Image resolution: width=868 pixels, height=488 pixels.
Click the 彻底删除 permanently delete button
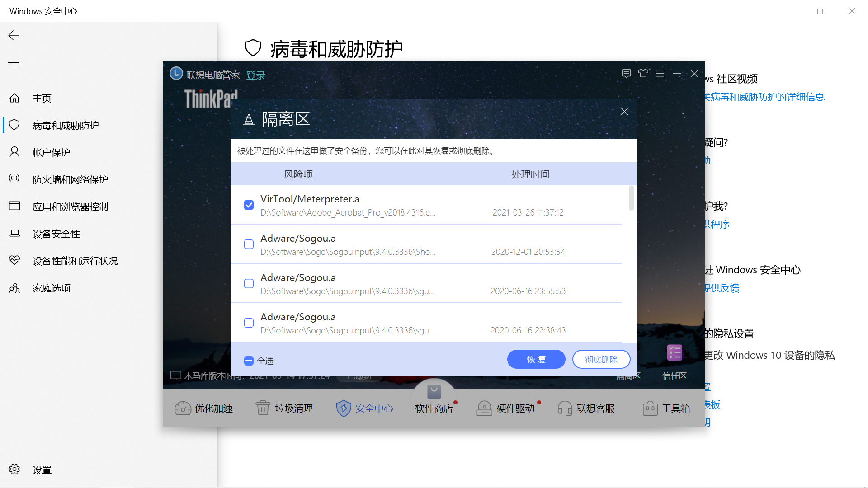click(x=601, y=359)
